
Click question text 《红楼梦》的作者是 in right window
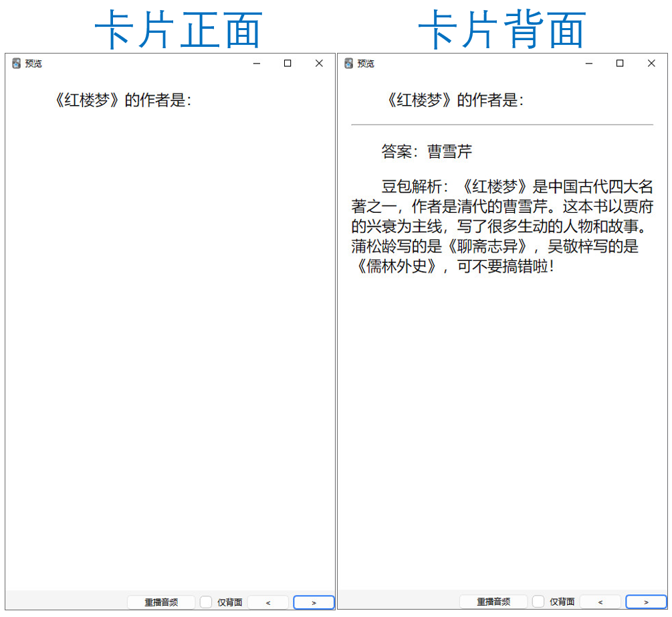(455, 100)
